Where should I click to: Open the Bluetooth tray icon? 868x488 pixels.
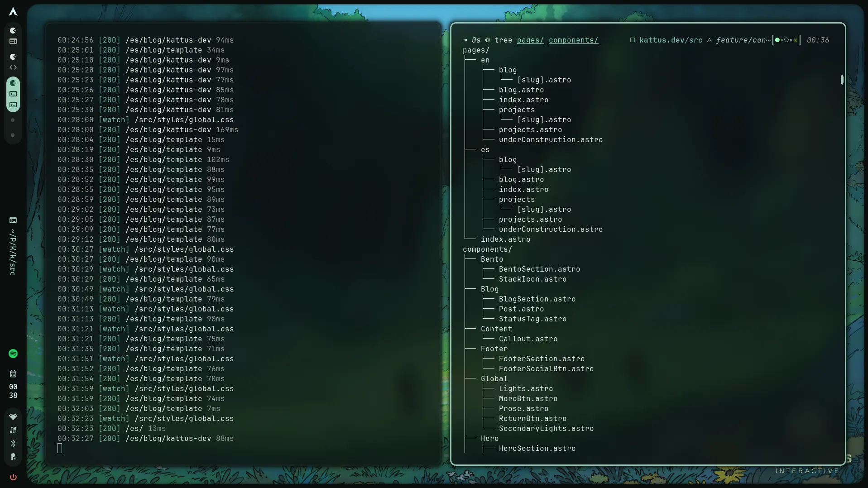click(13, 444)
